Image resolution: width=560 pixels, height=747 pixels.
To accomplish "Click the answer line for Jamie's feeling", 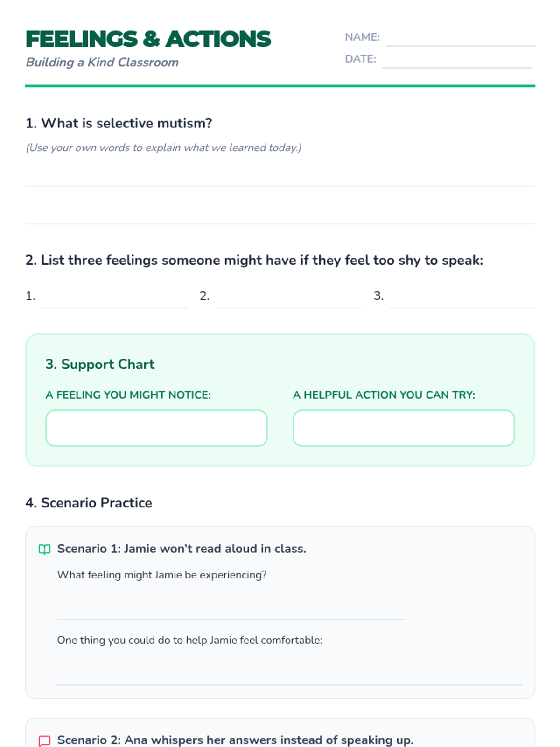I will coord(231,606).
